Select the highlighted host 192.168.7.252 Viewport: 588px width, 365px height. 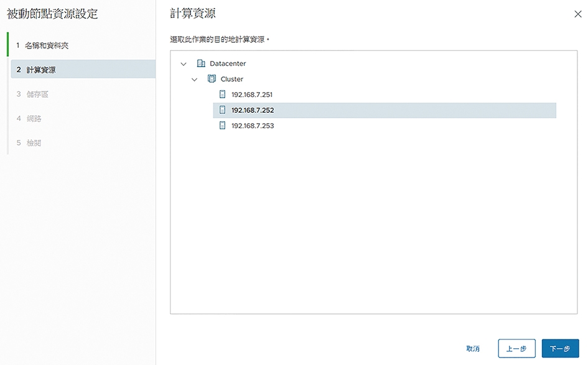385,110
